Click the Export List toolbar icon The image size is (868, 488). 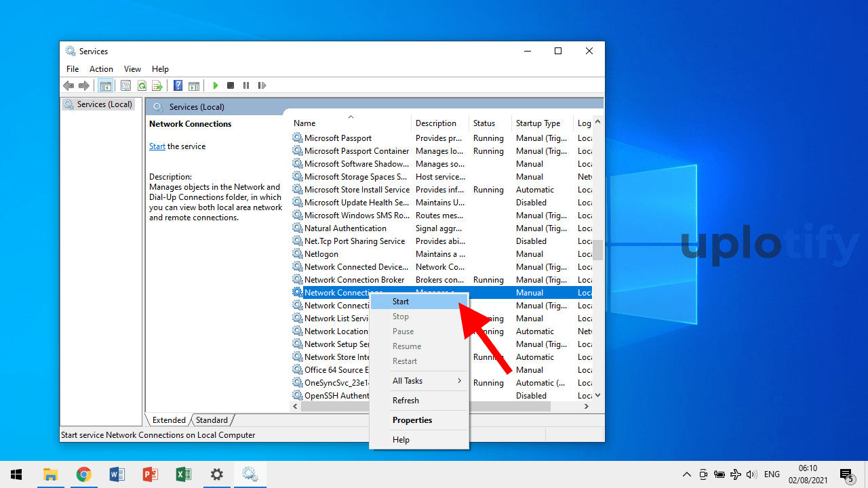pos(157,85)
